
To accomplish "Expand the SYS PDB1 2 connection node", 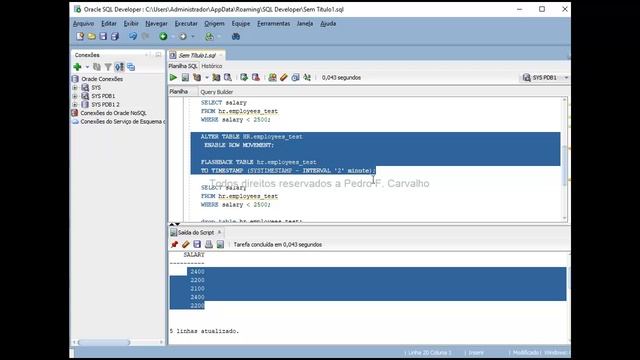I will pyautogui.click(x=75, y=104).
